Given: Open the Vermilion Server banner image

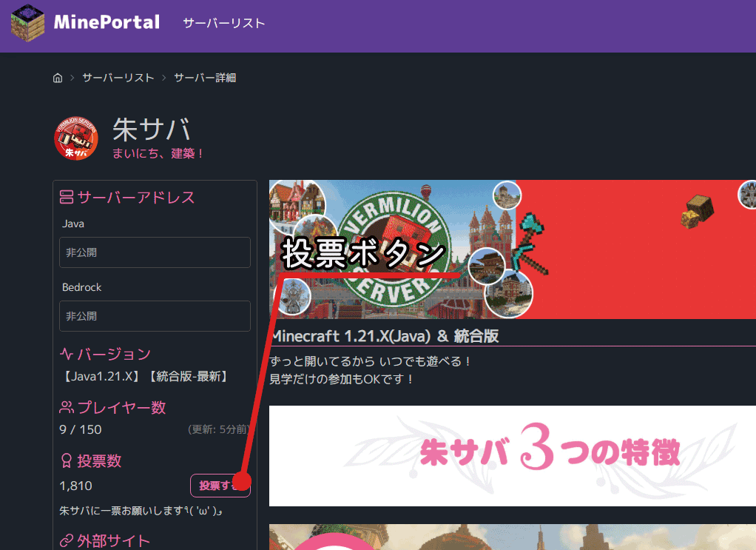Looking at the screenshot, I should pyautogui.click(x=513, y=249).
